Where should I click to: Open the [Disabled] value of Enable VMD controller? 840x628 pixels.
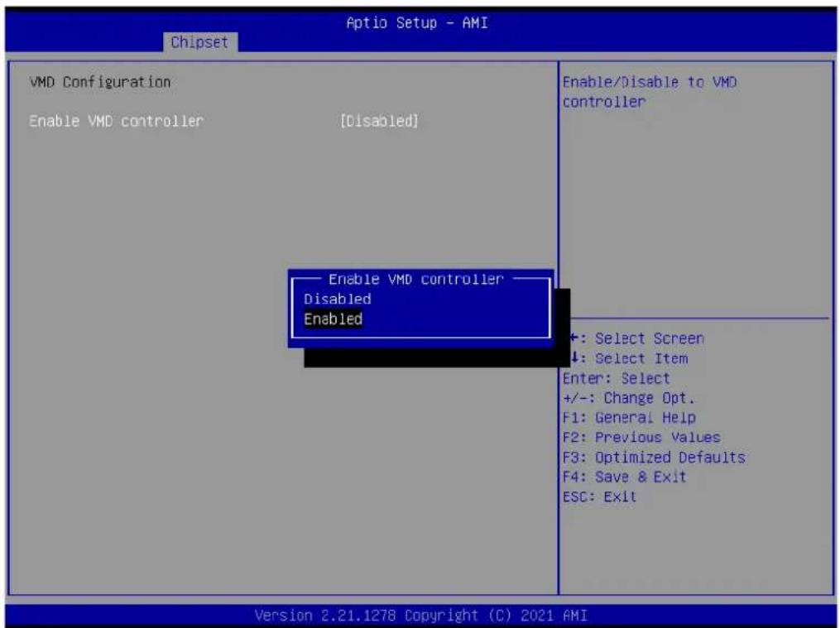point(379,121)
